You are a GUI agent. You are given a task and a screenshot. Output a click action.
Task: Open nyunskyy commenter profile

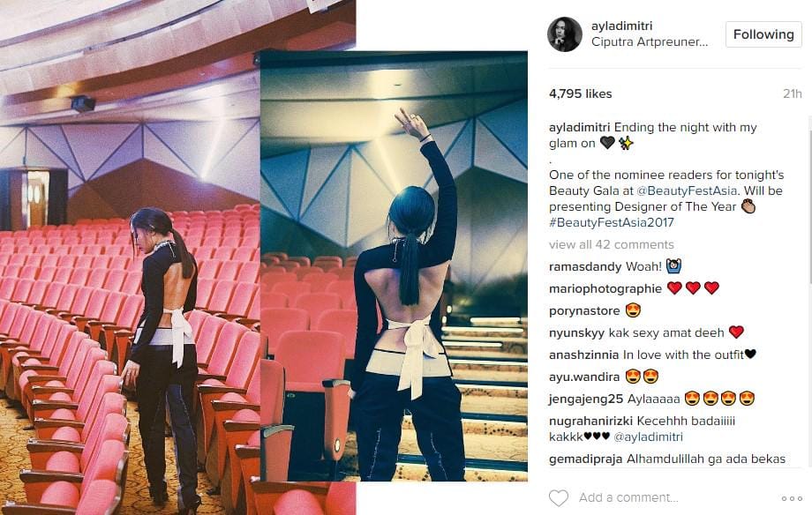pos(576,332)
